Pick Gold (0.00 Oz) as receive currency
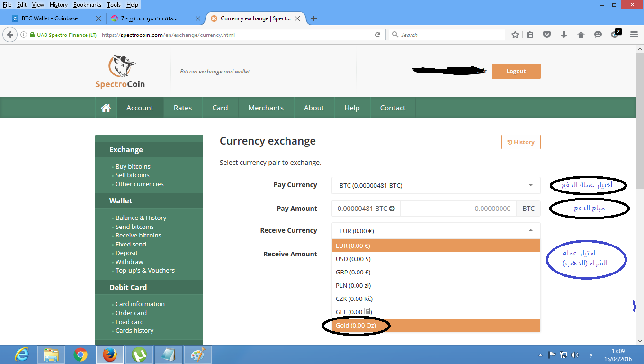The height and width of the screenshot is (364, 644). (436, 325)
